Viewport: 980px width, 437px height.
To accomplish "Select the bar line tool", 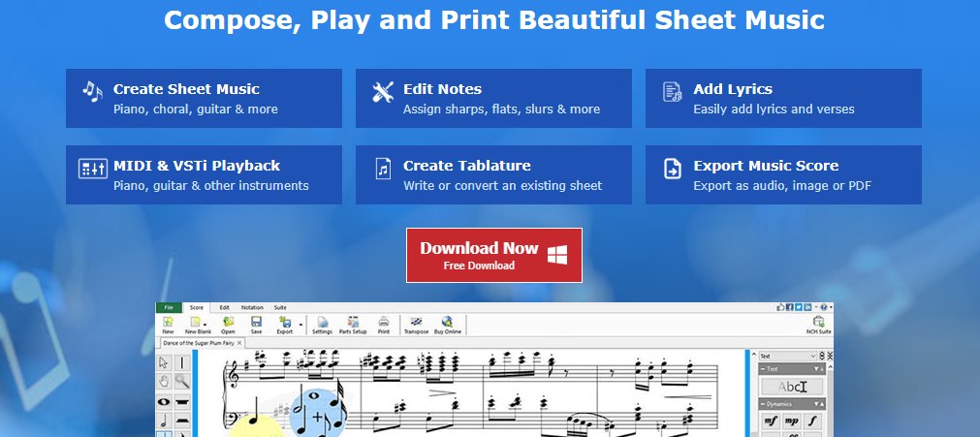I will point(182,362).
